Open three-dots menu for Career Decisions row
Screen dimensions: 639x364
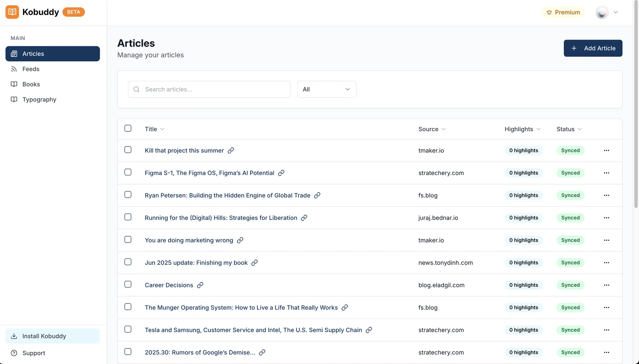point(606,285)
